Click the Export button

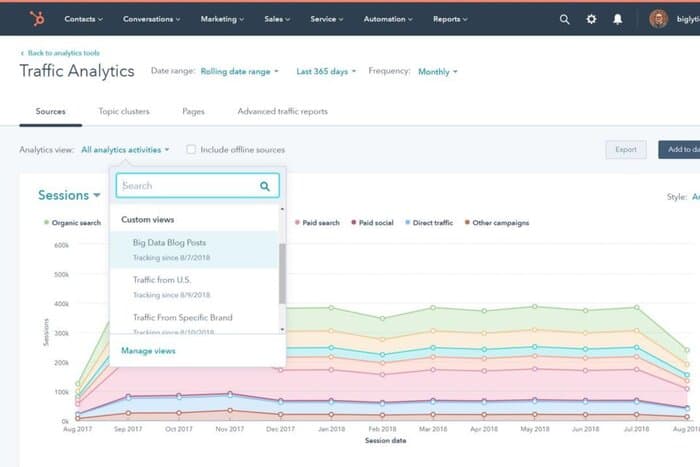pos(626,150)
